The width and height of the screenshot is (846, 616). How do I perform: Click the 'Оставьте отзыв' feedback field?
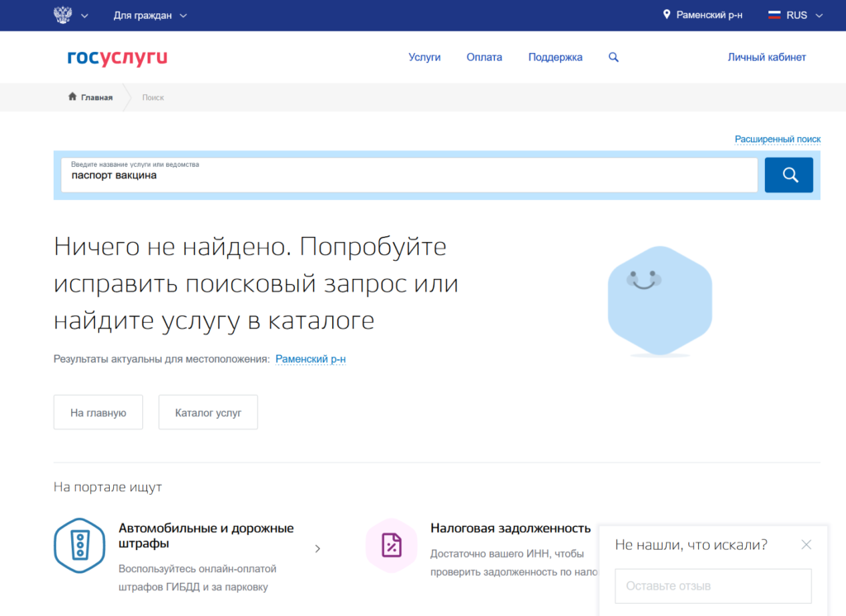pyautogui.click(x=713, y=586)
